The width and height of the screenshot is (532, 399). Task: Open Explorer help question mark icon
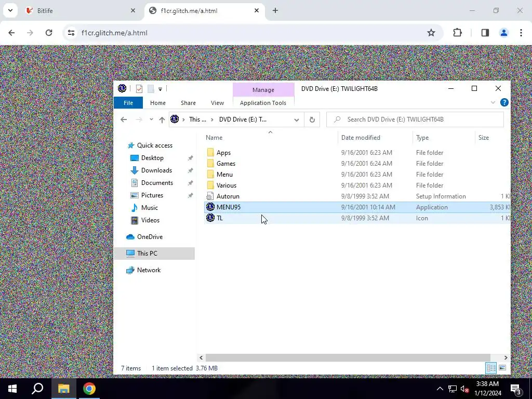click(x=504, y=102)
